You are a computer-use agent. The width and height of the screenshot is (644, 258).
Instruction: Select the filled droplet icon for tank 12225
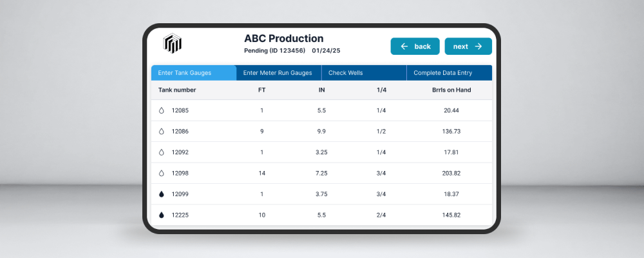162,215
